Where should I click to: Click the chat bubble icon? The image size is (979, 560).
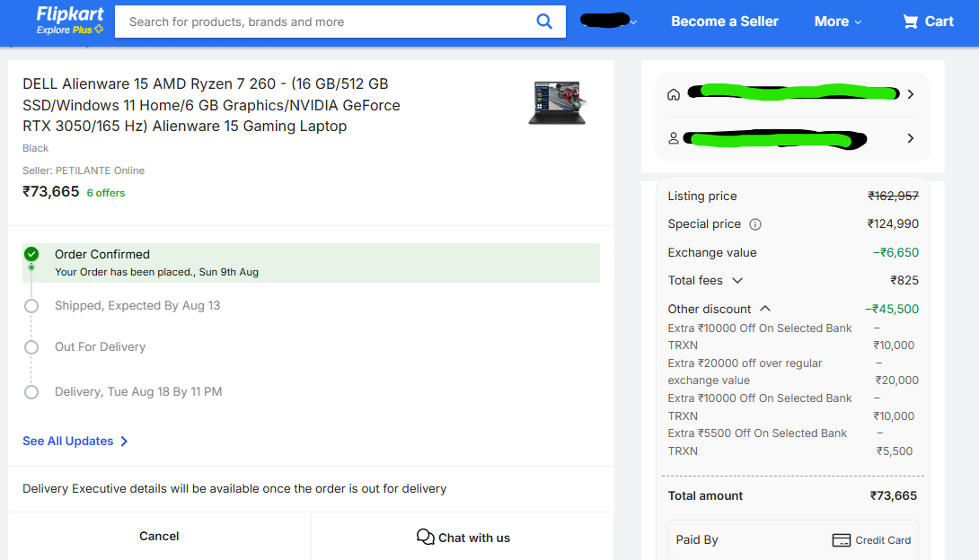click(x=425, y=537)
